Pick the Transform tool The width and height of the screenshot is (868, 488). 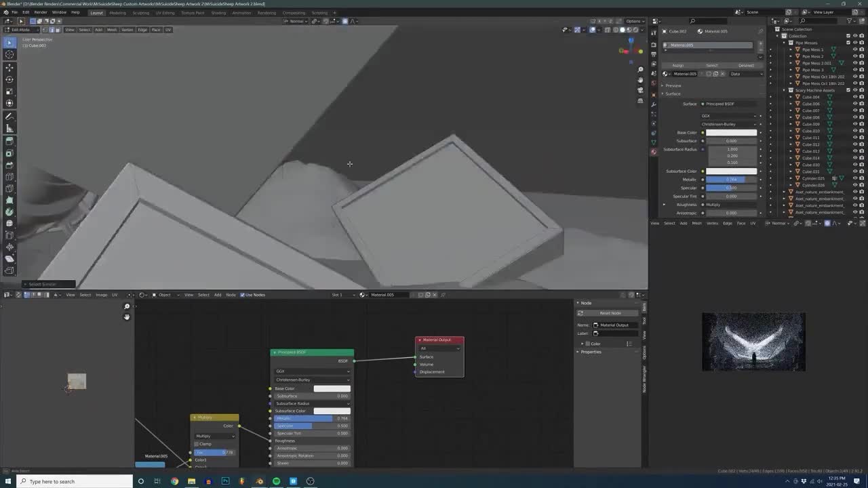pos(9,103)
